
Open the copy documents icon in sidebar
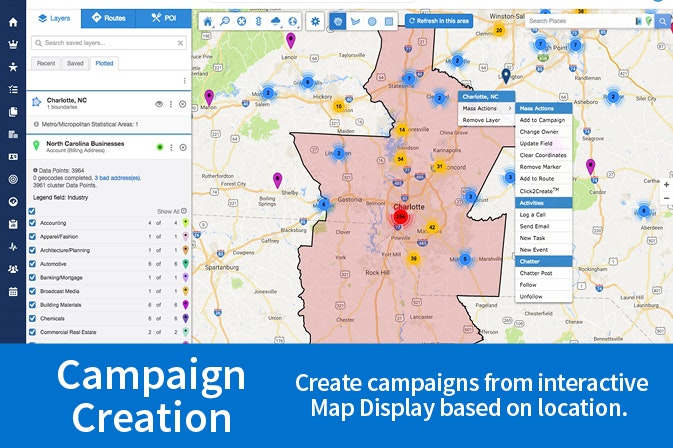pyautogui.click(x=13, y=112)
